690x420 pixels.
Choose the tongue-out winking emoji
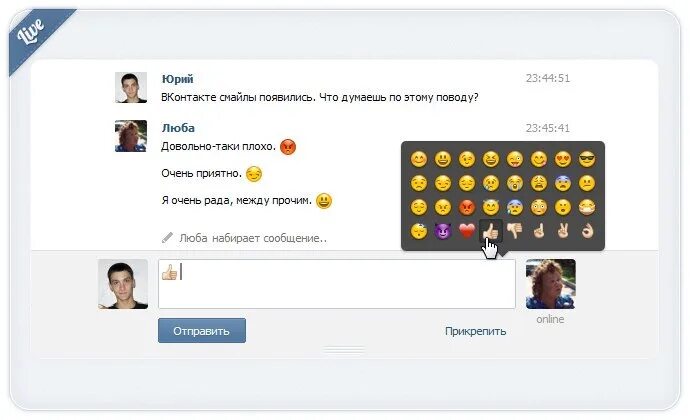click(x=514, y=159)
